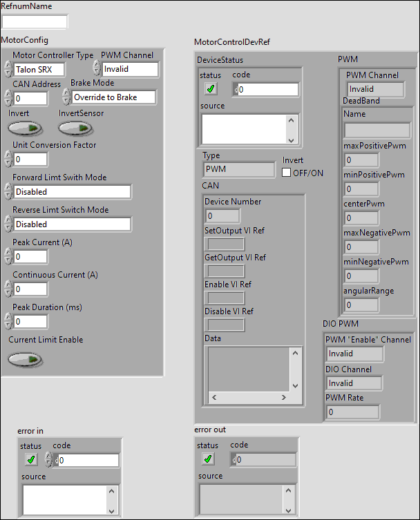Check the Invert OFF/ON checkbox
Image resolution: width=420 pixels, height=520 pixels.
coord(286,173)
